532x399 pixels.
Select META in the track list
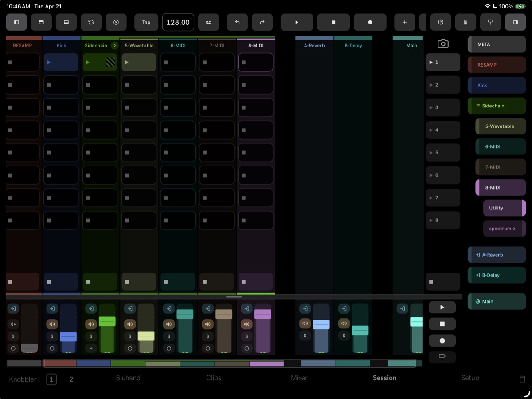(x=497, y=44)
